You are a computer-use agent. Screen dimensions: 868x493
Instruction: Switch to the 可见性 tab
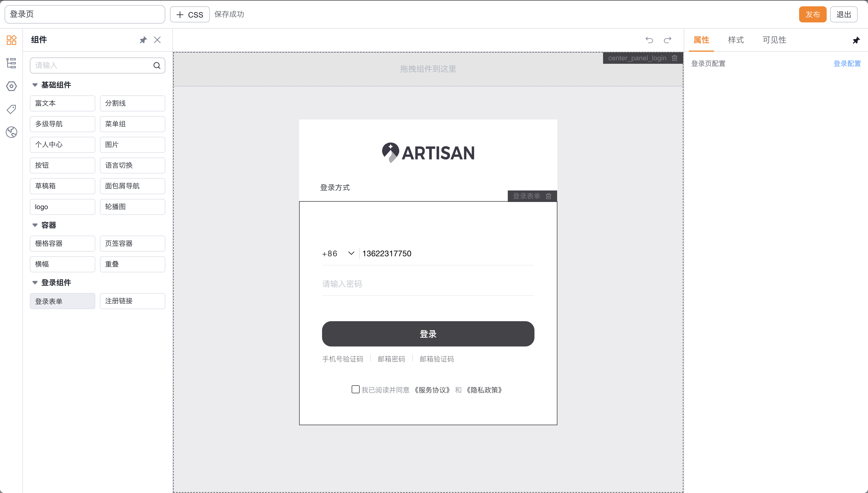click(x=774, y=40)
